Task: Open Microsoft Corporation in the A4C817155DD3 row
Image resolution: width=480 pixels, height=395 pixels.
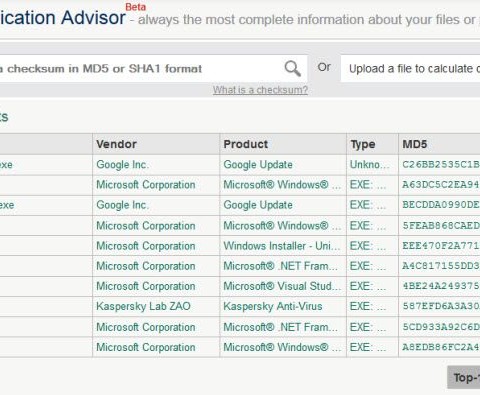Action: 146,266
